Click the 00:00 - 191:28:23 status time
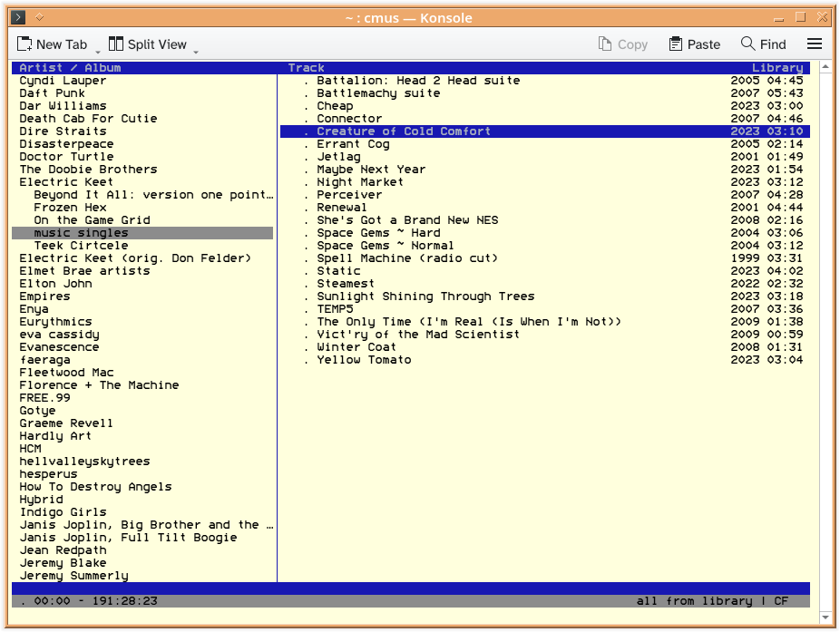840x632 pixels. click(96, 601)
